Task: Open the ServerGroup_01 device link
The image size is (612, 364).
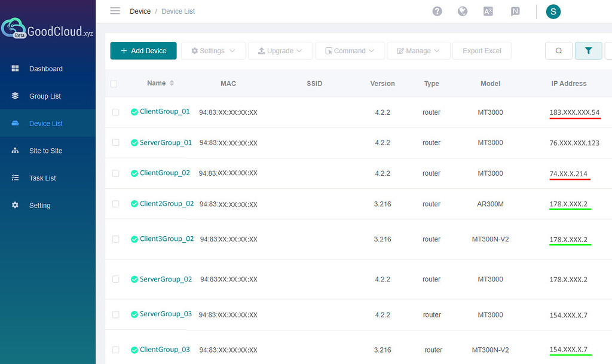Action: click(166, 142)
